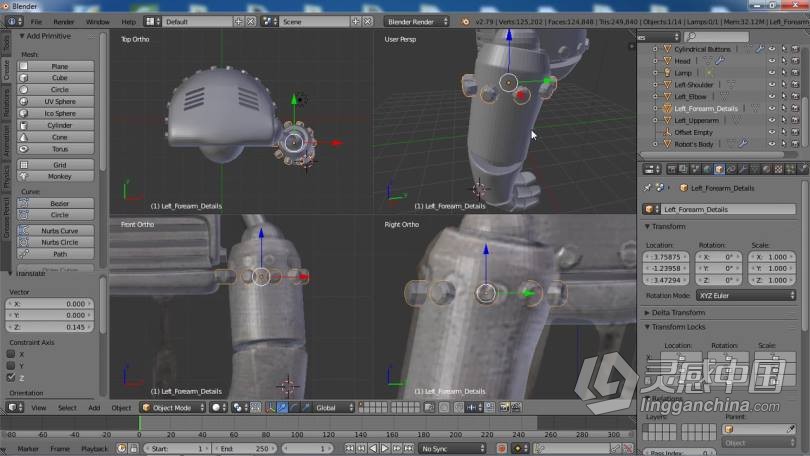
Task: Expand the Head object in outliner
Action: 655,61
